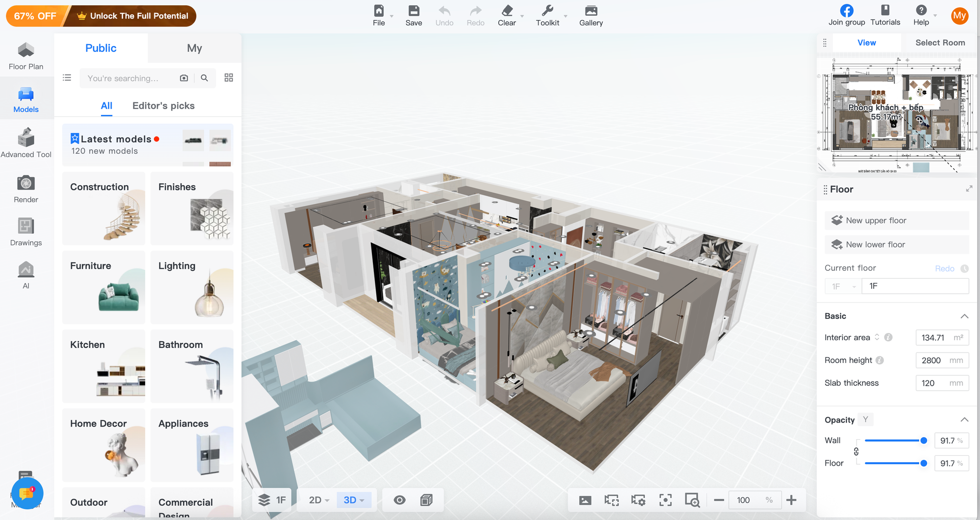The width and height of the screenshot is (980, 520).
Task: Switch to the Public models tab
Action: point(101,48)
